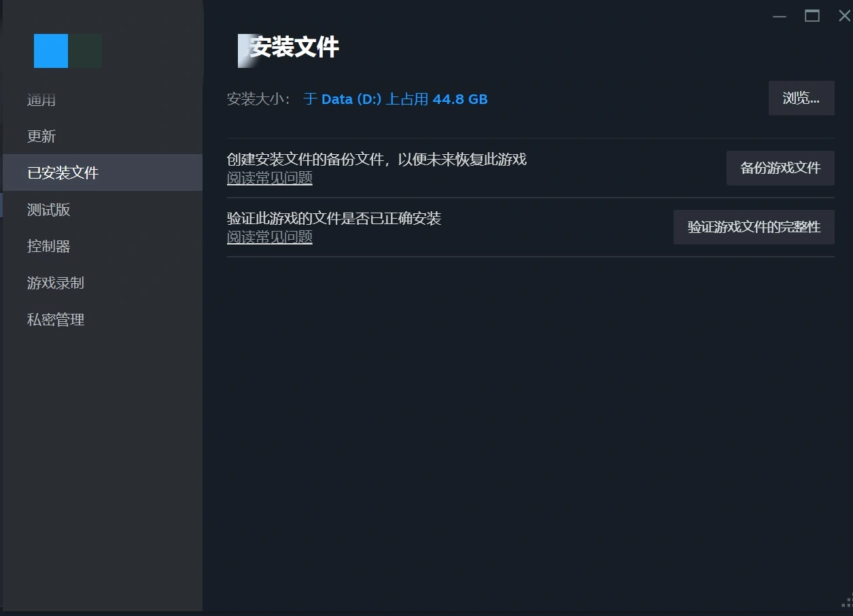Open the 通用 settings section

41,100
